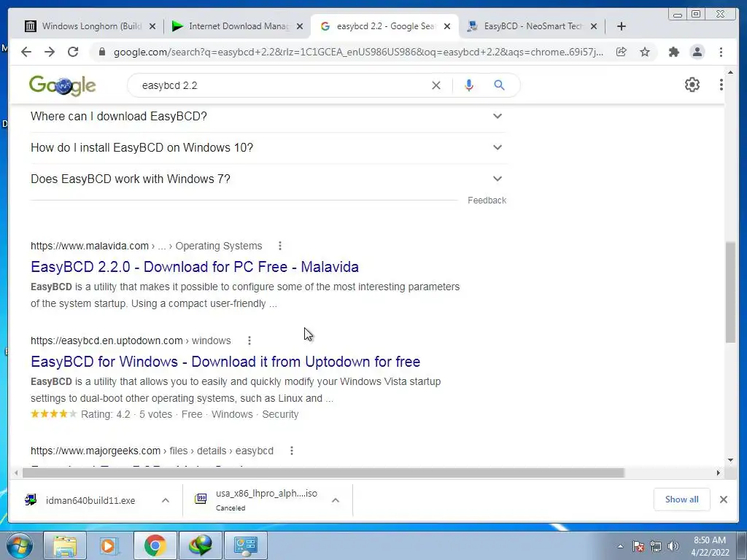Go to the Google homepage logo
747x560 pixels.
coord(63,86)
